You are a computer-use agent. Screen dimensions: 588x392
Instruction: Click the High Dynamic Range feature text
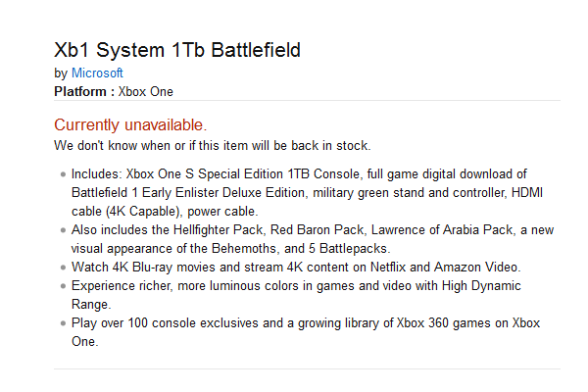coord(296,295)
